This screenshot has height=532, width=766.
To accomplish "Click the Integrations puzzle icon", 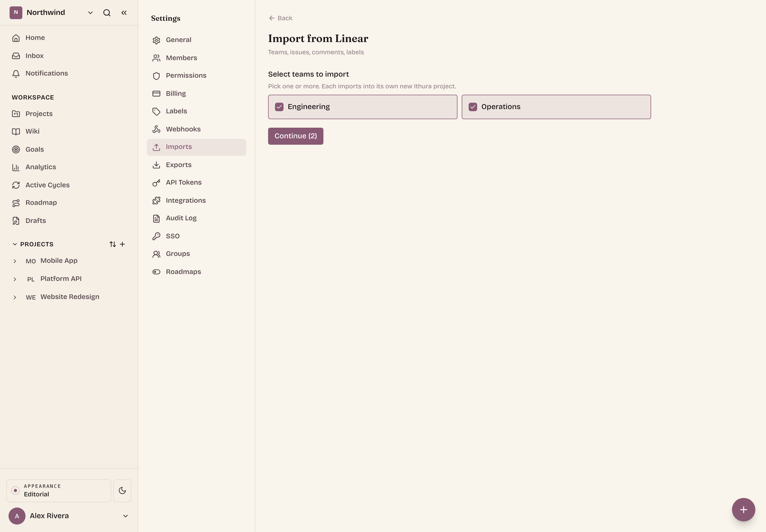I will [156, 200].
